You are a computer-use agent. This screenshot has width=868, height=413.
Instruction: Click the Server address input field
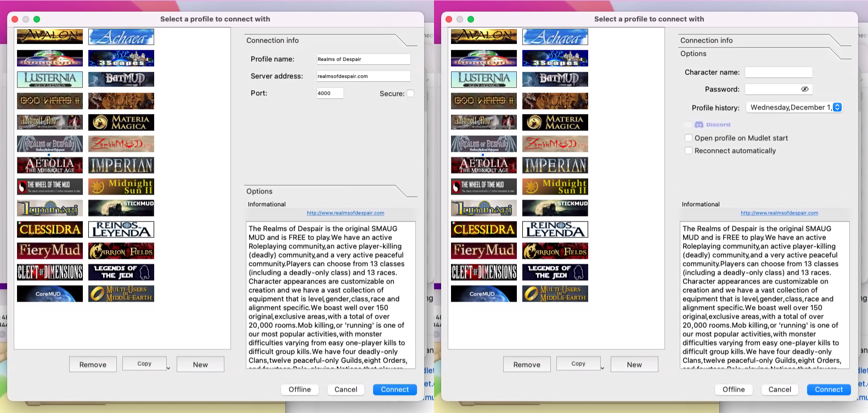[363, 76]
